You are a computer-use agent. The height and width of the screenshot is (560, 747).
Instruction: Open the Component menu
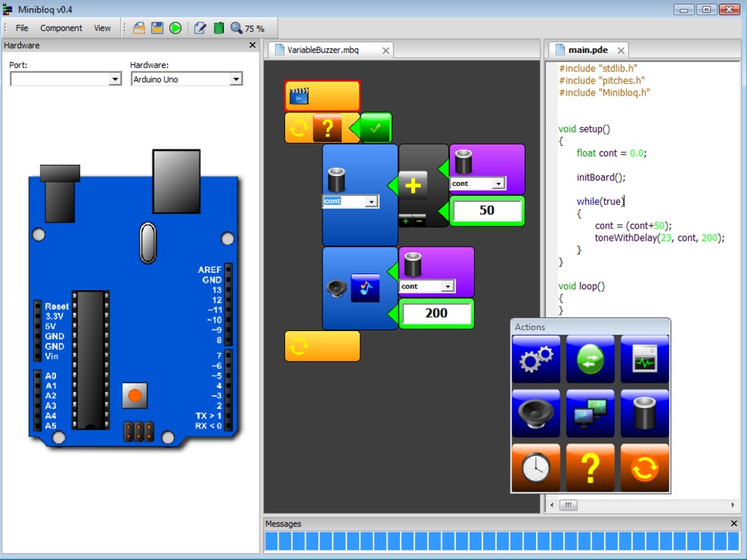[x=61, y=28]
